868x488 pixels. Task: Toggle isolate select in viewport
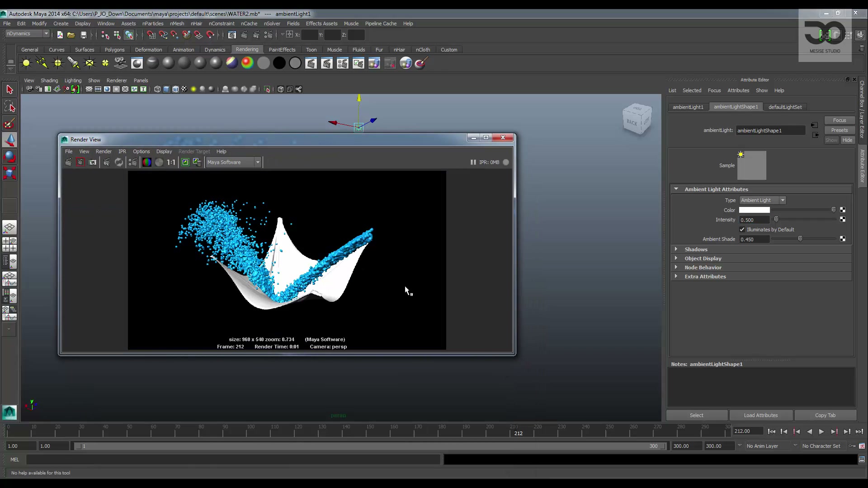267,89
